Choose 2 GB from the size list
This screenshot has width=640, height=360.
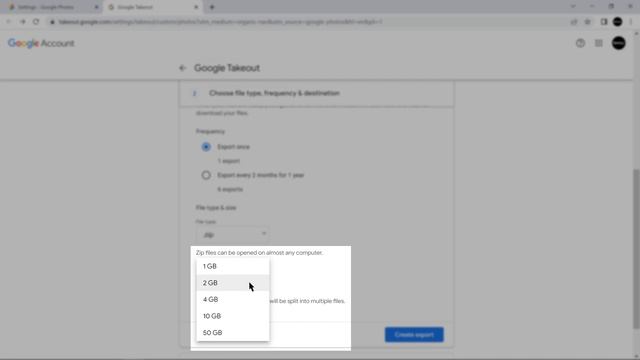point(233,283)
